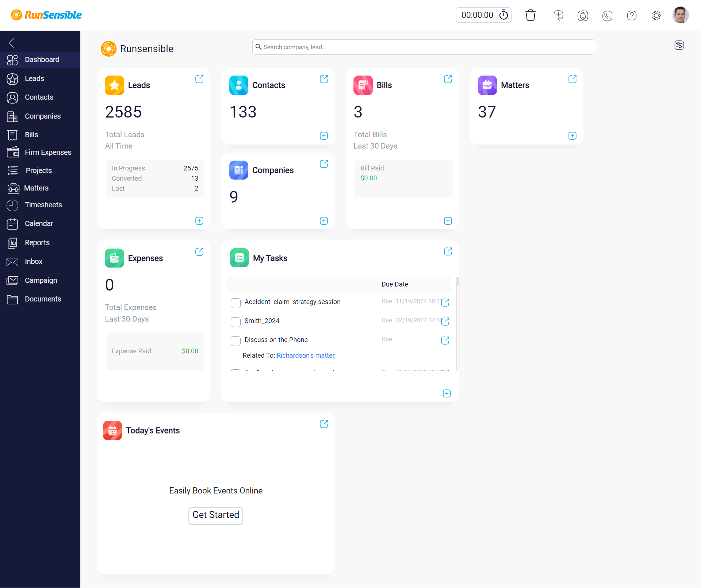The image size is (701, 588).
Task: Open Documents from sidebar
Action: [x=43, y=298]
